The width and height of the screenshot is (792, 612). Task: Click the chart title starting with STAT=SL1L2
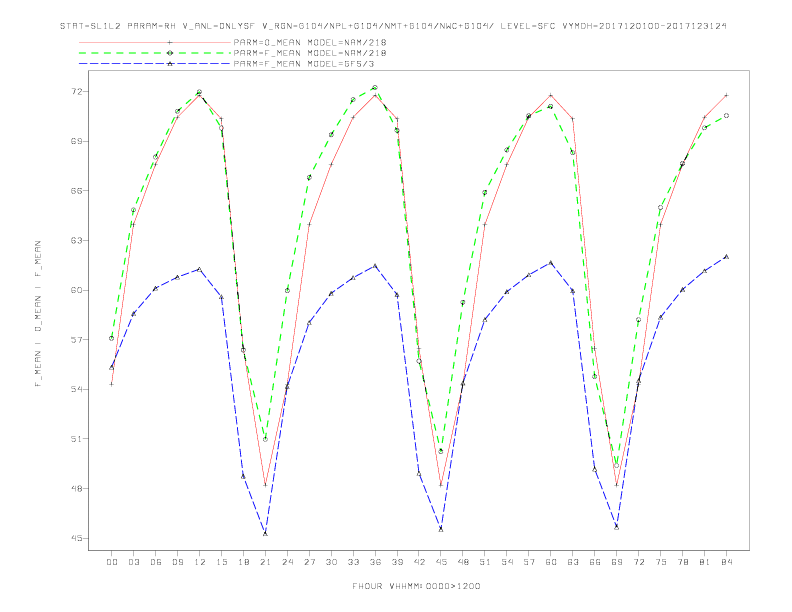pos(393,26)
